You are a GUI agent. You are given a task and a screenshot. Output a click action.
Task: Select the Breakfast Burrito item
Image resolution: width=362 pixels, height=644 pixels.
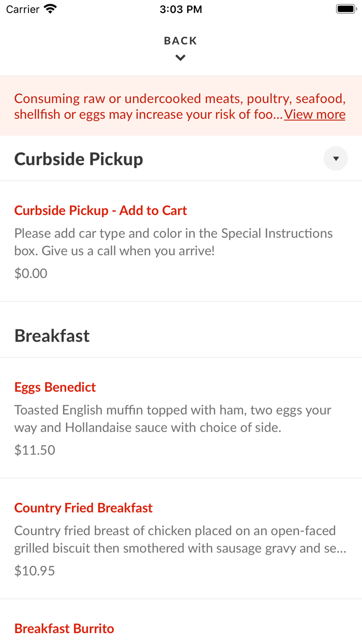pos(64,628)
